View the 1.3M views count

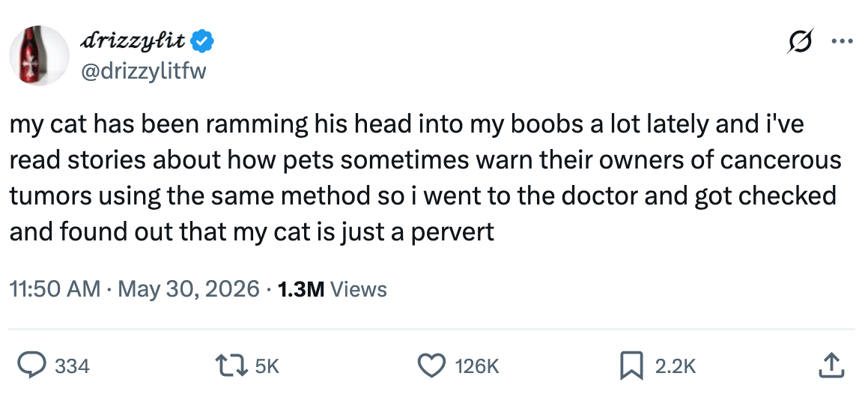[x=301, y=289]
